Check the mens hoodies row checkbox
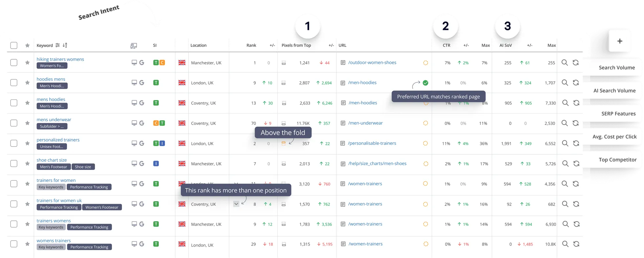 pos(14,103)
